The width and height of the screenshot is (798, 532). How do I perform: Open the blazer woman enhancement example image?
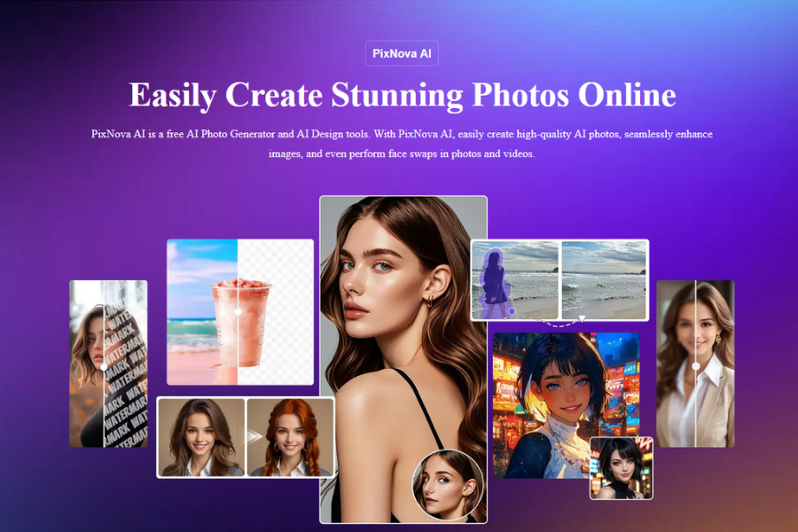click(x=695, y=364)
